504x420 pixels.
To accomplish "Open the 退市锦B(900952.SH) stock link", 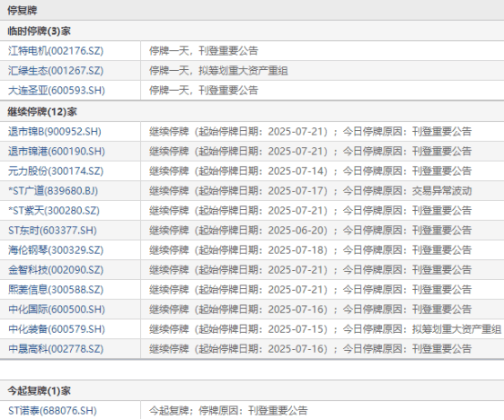I will 55,131.
